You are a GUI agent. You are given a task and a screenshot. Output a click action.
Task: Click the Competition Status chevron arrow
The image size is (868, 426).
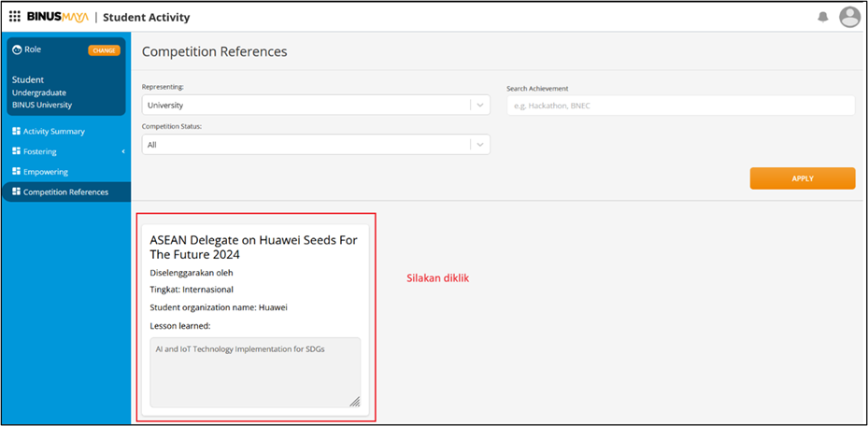(480, 145)
